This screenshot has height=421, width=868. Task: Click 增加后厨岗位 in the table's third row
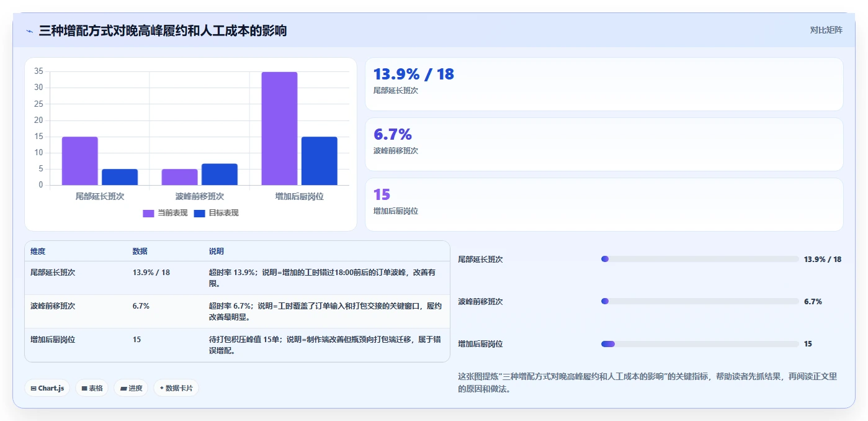click(53, 340)
